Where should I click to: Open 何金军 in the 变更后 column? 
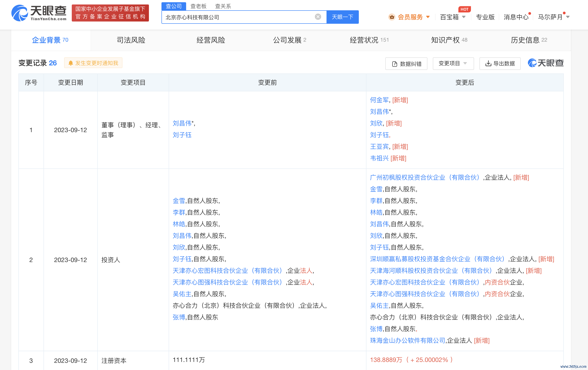pyautogui.click(x=379, y=100)
